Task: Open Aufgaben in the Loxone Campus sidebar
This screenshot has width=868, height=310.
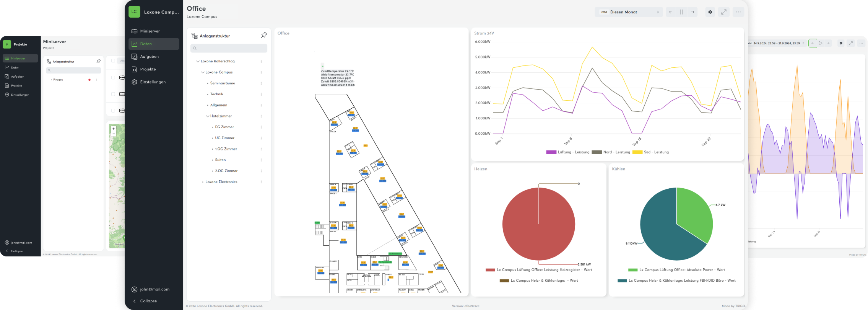Action: (154, 56)
